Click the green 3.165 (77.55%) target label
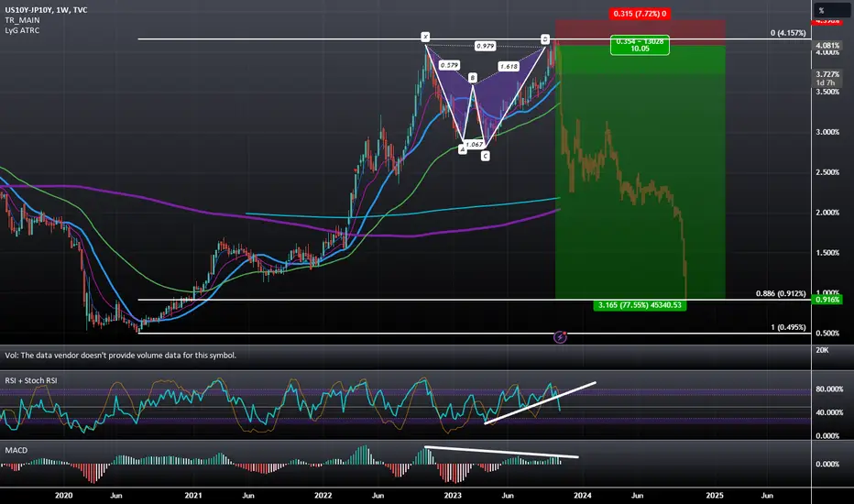Screen dimensions: 854x504 click(640, 305)
